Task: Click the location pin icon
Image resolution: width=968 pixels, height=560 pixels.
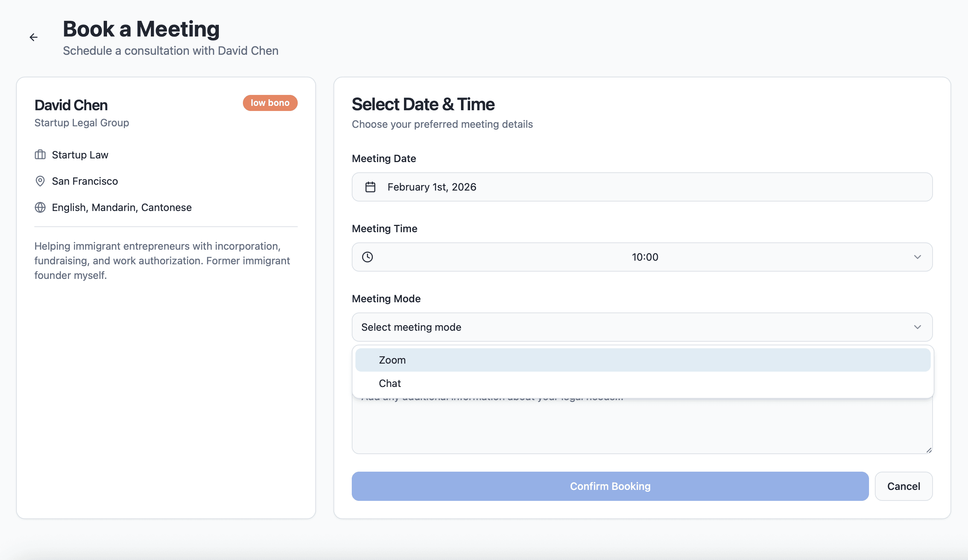Action: (x=40, y=181)
